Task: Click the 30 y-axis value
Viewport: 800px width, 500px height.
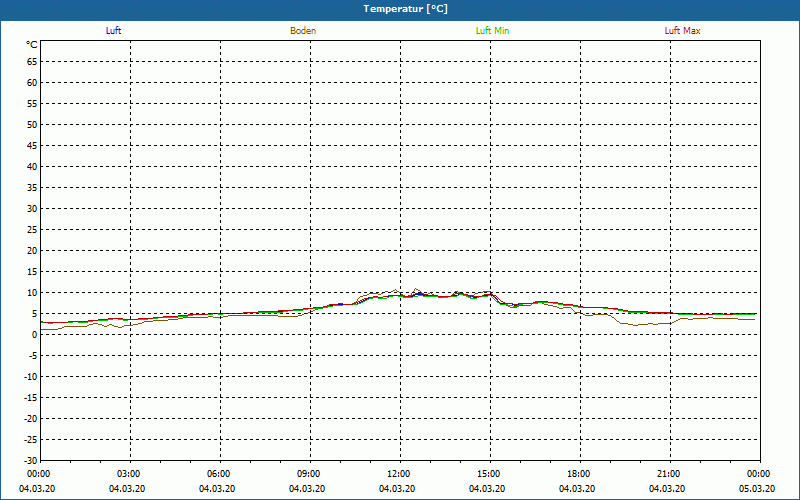Action: (x=32, y=209)
